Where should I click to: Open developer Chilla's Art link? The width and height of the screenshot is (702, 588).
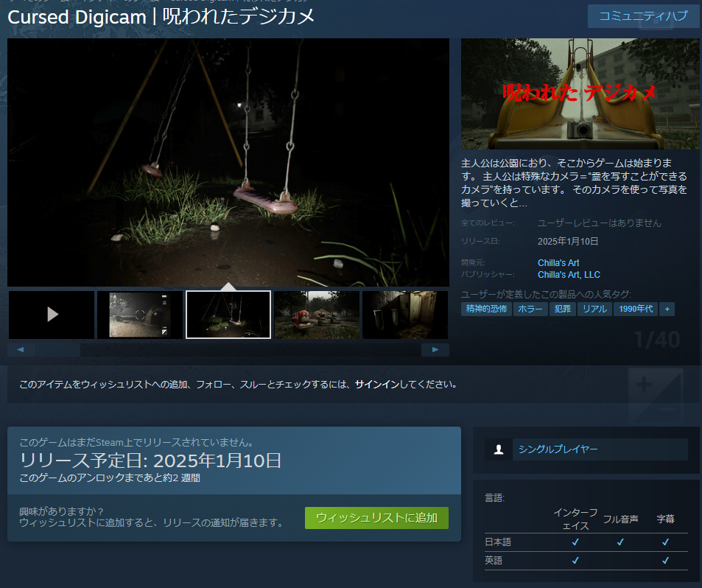tap(558, 263)
